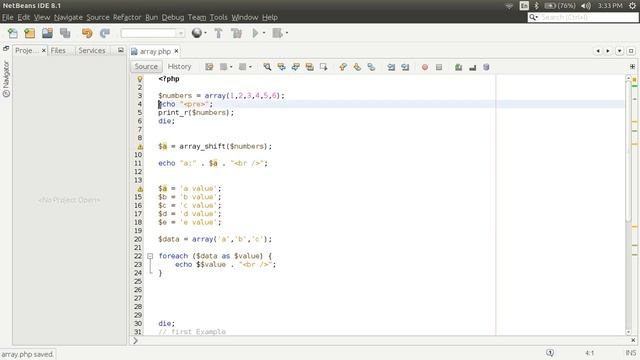Click the warning glyph on line 9
640x360 pixels.
tap(140, 147)
